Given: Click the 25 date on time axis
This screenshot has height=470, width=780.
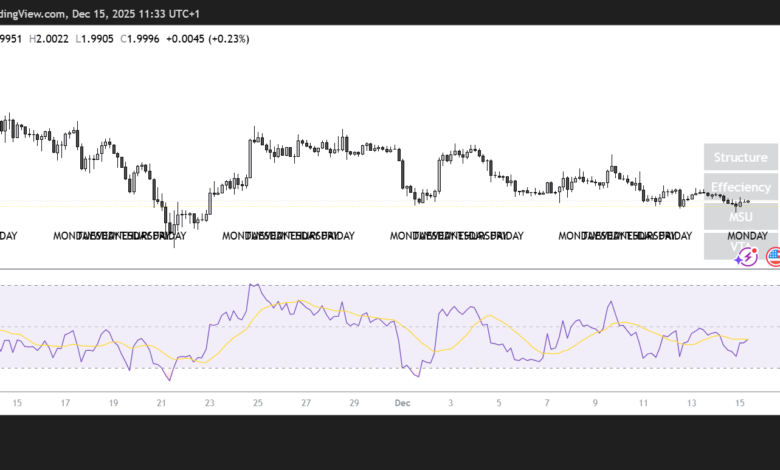Looking at the screenshot, I should coord(258,403).
